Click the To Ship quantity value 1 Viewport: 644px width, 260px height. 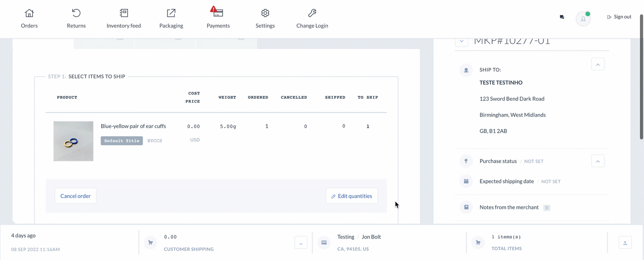pos(368,126)
